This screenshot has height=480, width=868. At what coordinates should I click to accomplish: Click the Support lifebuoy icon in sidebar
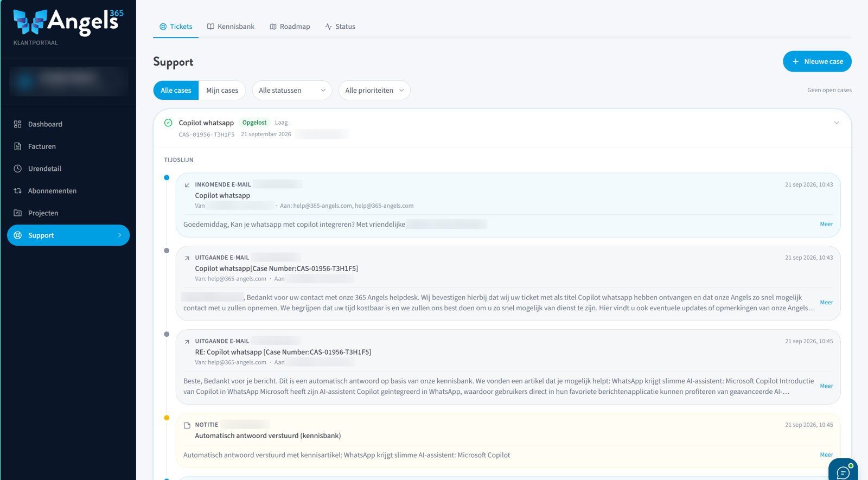(x=17, y=235)
